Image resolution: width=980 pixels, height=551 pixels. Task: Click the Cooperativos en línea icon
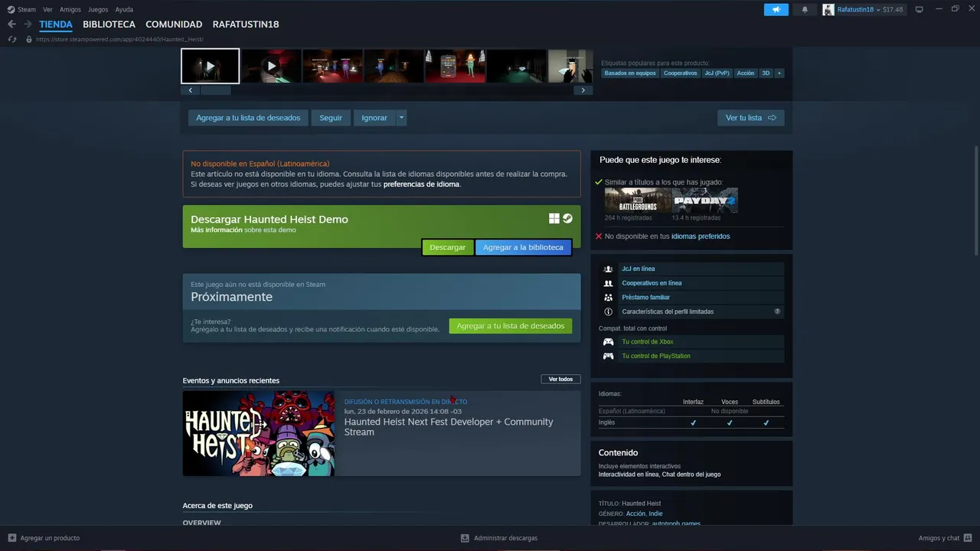click(608, 283)
